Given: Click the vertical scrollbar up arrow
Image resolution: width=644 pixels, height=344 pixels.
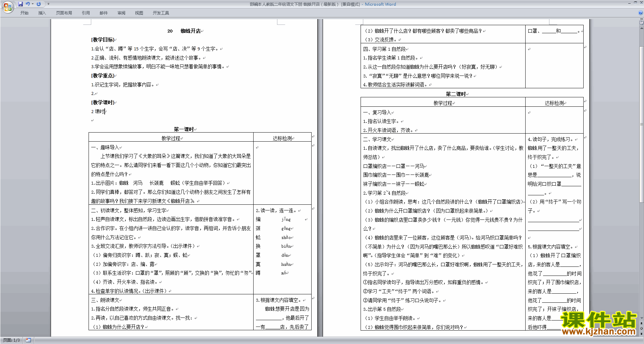Looking at the screenshot, I should (641, 28).
